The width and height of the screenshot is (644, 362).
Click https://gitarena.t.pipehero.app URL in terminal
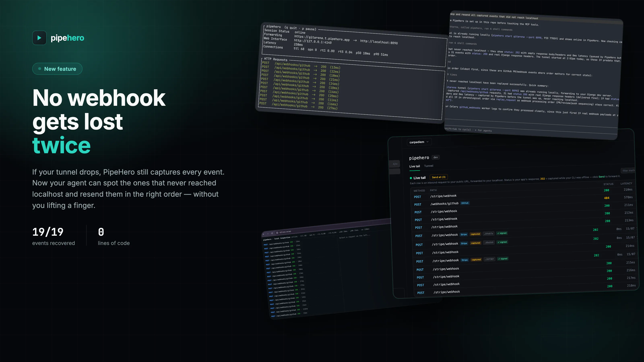click(322, 38)
